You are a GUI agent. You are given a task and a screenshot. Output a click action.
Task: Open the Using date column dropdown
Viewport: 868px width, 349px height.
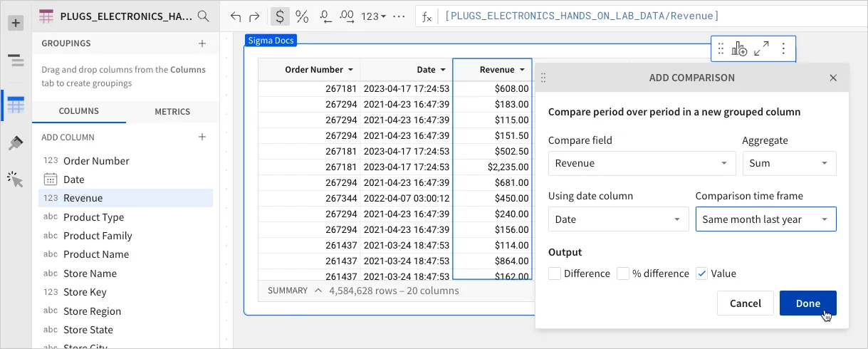(618, 219)
